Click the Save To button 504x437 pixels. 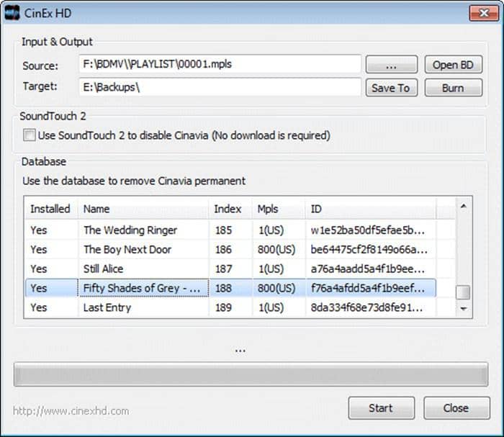[392, 88]
